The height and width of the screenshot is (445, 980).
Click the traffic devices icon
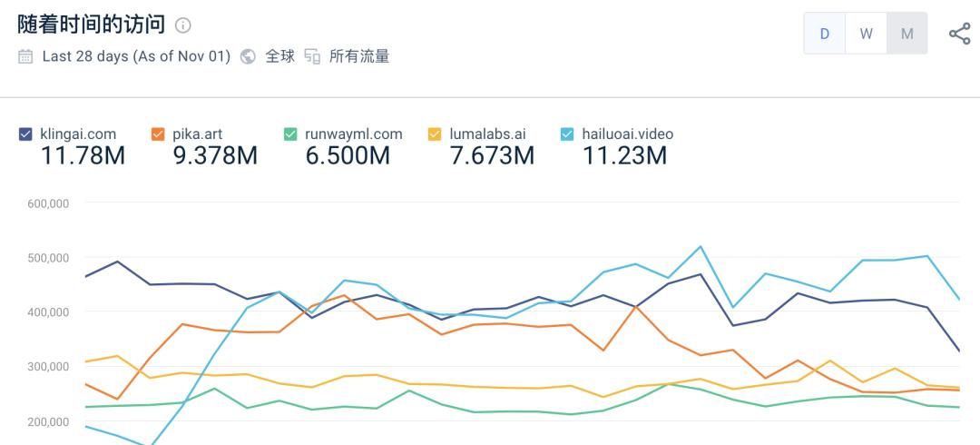click(x=312, y=56)
